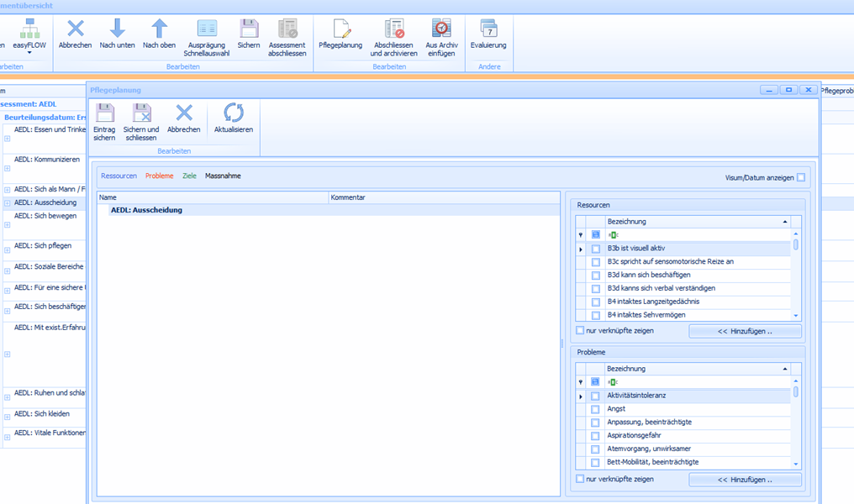Click the Resourcen Bezeichnung filter field
854x504 pixels.
698,235
